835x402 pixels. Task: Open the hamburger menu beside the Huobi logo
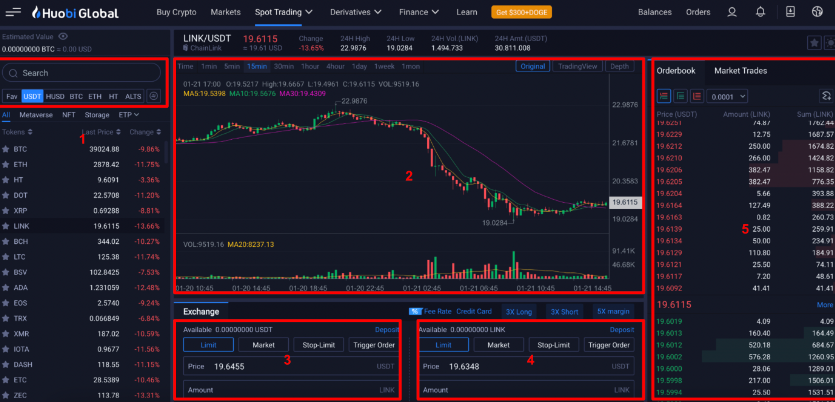click(x=13, y=12)
